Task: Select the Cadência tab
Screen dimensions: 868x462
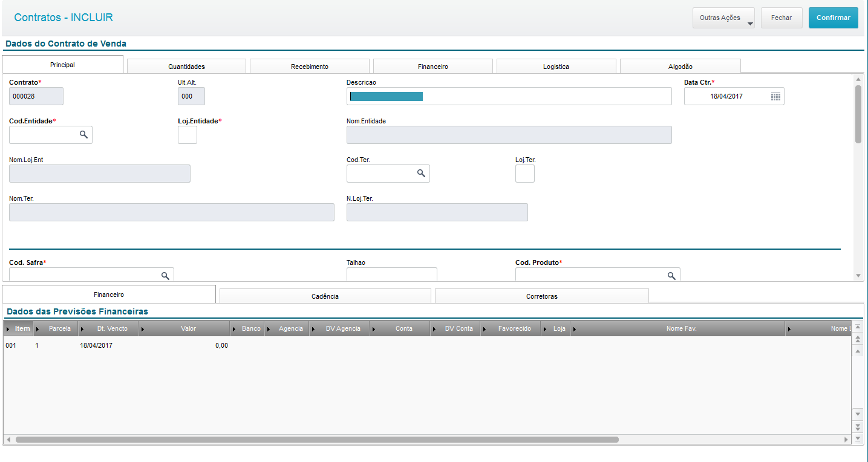Action: (325, 296)
